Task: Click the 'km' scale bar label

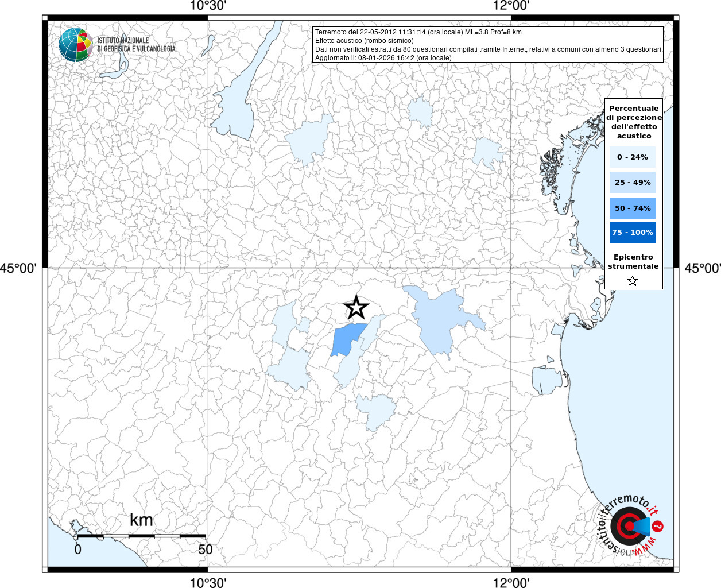Action: click(x=141, y=520)
